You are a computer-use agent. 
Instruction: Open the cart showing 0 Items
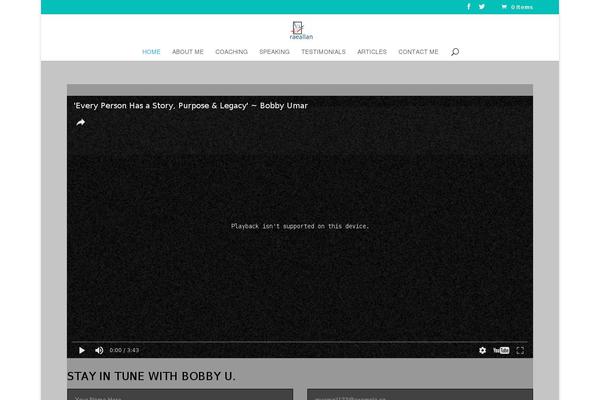[x=517, y=7]
